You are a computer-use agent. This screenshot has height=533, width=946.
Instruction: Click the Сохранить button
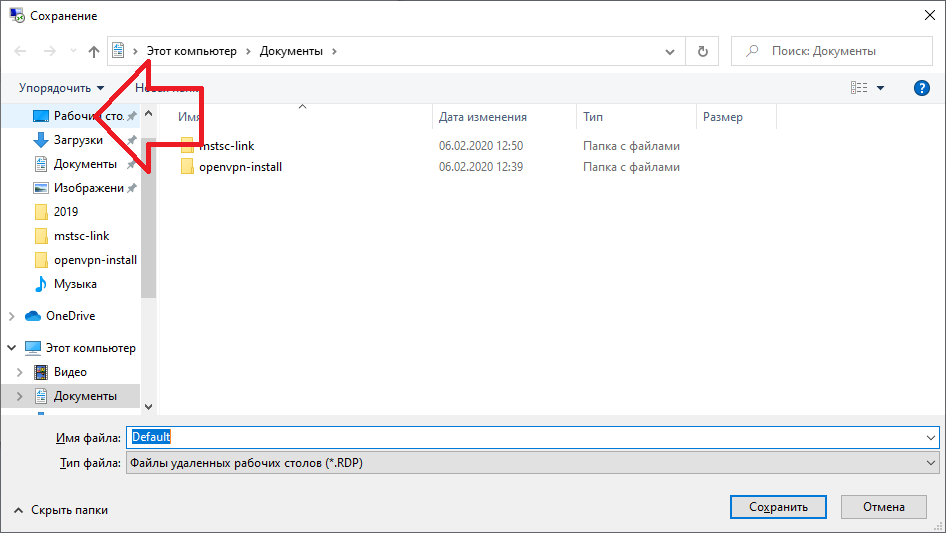(778, 507)
